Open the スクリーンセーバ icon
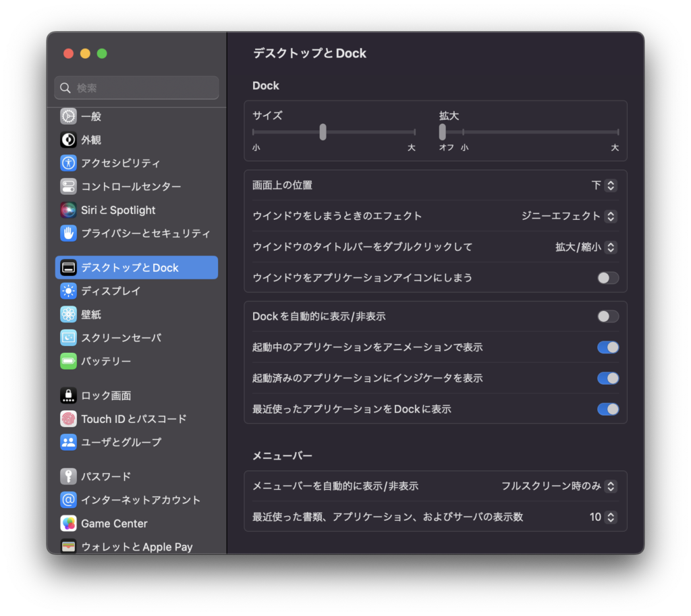This screenshot has height=616, width=691. (x=68, y=337)
